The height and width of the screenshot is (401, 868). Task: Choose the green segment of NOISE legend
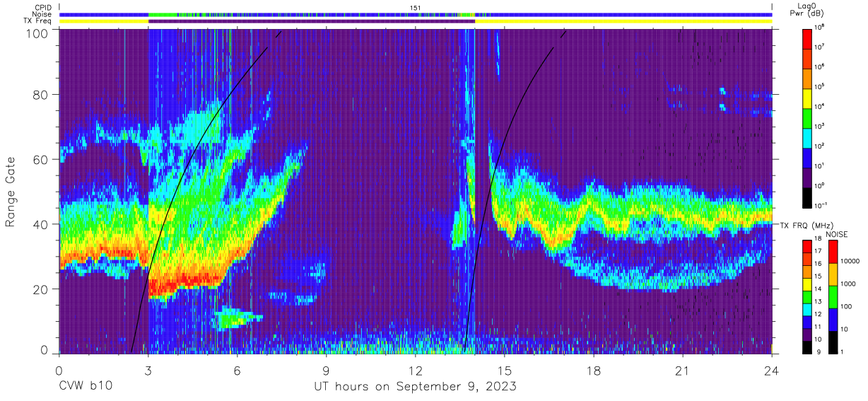(833, 296)
